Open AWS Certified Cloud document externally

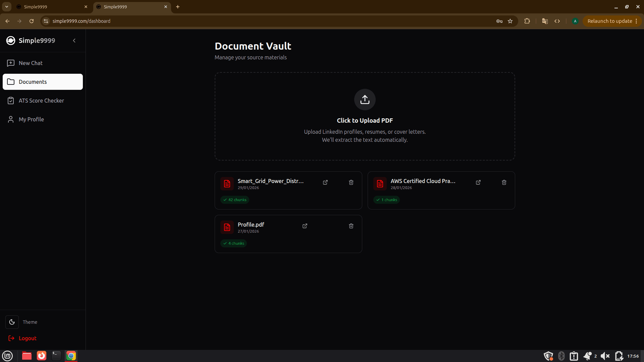pyautogui.click(x=478, y=182)
